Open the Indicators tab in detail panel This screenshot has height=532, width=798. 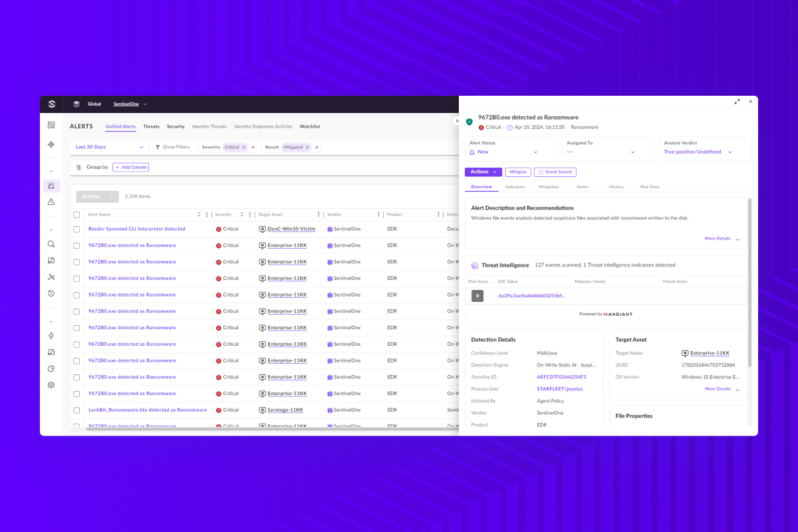click(x=515, y=187)
